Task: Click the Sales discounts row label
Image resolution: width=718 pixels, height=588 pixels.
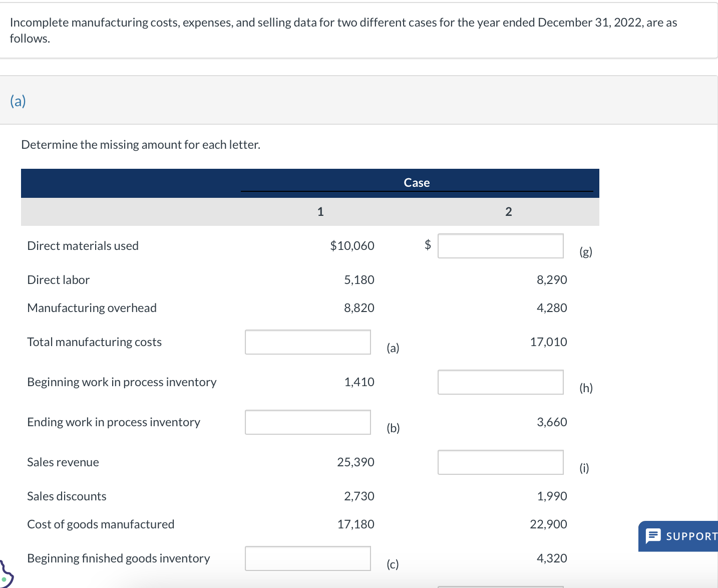Action: click(66, 496)
